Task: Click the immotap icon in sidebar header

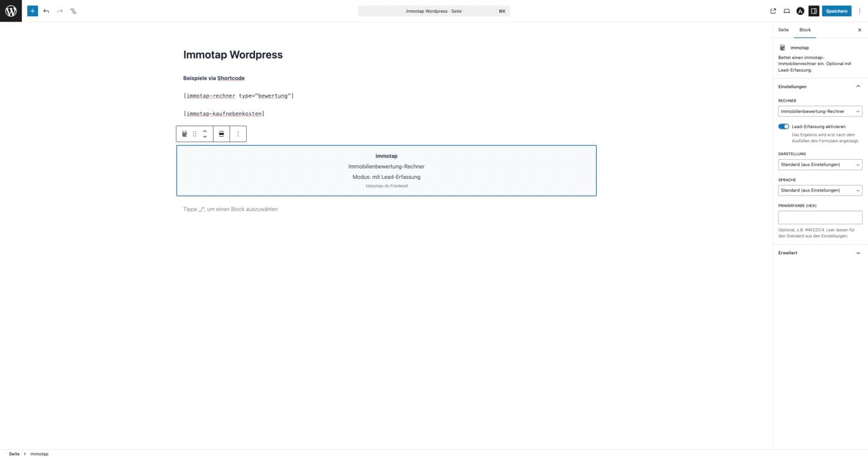Action: coord(783,47)
